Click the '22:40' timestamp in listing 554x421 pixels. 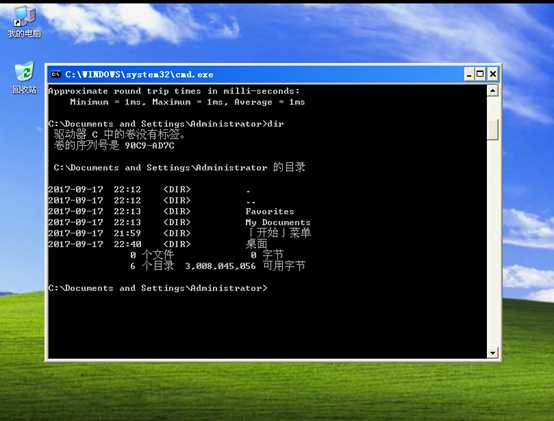(127, 244)
